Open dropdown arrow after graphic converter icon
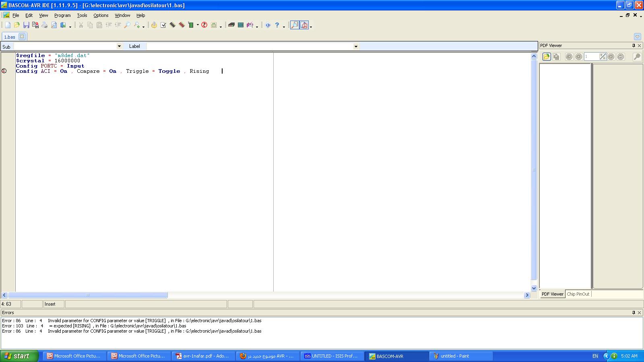 tap(257, 26)
